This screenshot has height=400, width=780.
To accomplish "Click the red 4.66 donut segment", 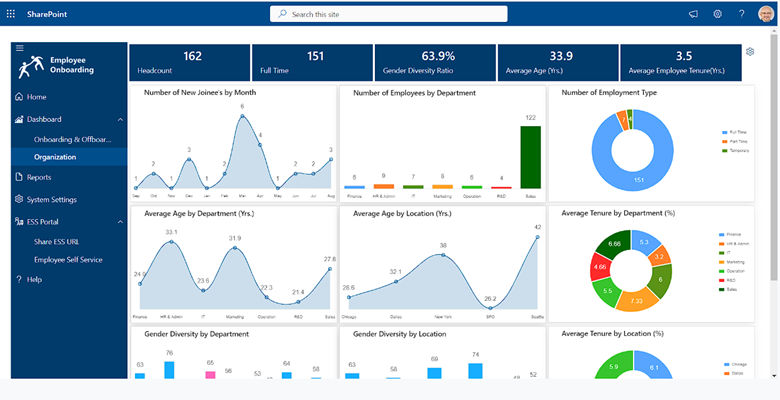I will (599, 267).
